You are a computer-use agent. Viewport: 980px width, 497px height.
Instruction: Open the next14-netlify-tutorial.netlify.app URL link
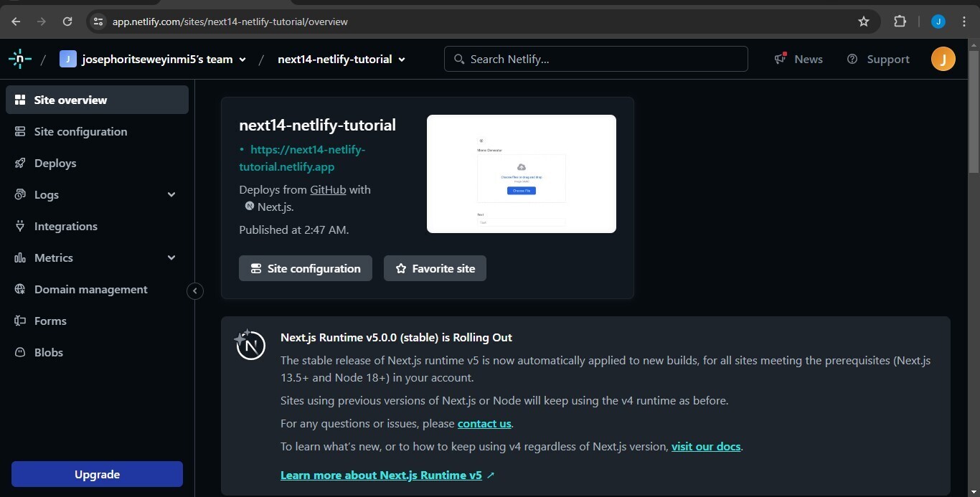[302, 158]
